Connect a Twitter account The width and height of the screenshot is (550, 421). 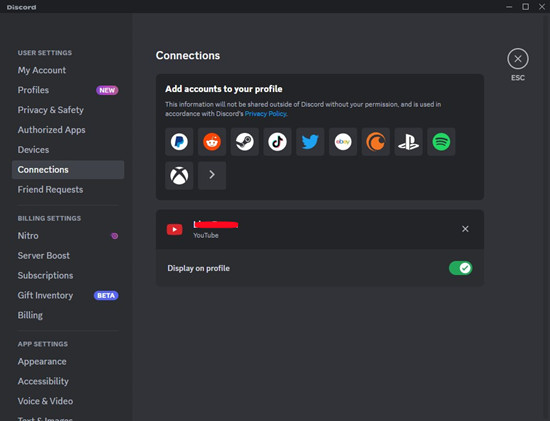(310, 142)
